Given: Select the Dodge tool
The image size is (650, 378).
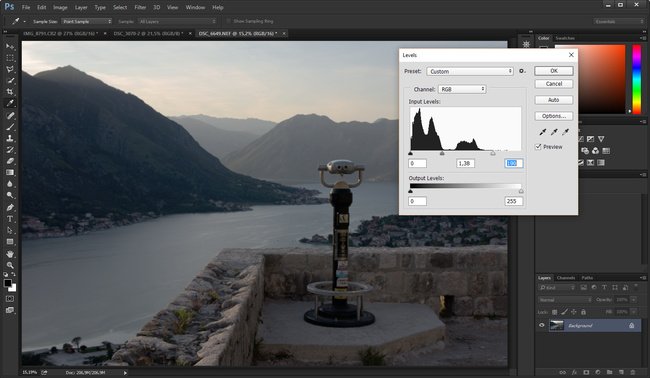Looking at the screenshot, I should coord(10,195).
